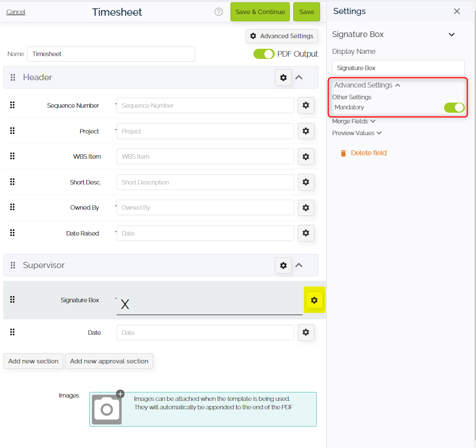
Task: Click Supervisor section drag handle
Action: click(13, 265)
